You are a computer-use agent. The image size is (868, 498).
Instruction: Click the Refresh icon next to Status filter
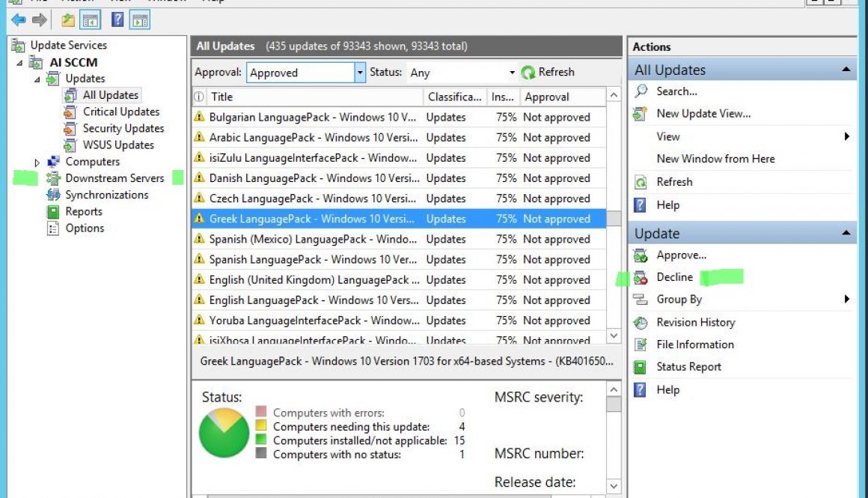click(x=528, y=73)
